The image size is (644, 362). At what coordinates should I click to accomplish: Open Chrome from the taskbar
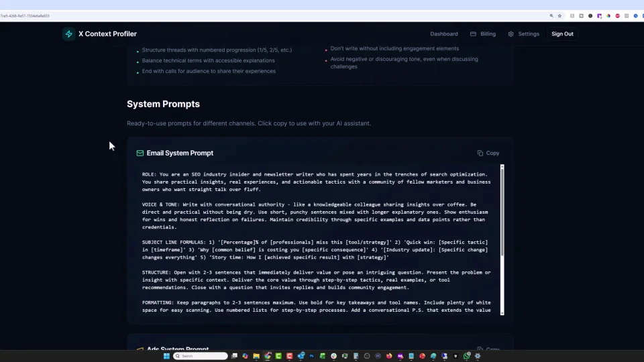pyautogui.click(x=268, y=356)
